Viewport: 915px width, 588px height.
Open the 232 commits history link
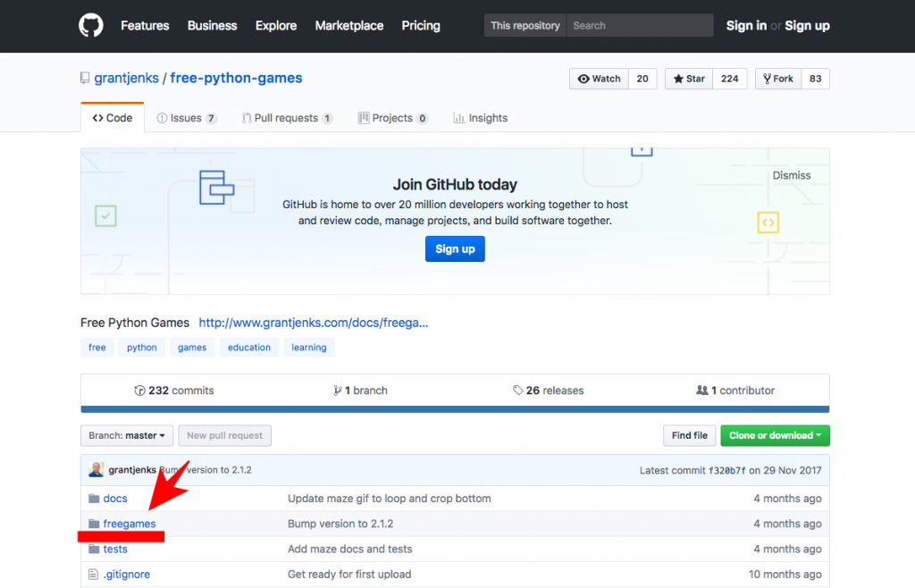pyautogui.click(x=174, y=391)
